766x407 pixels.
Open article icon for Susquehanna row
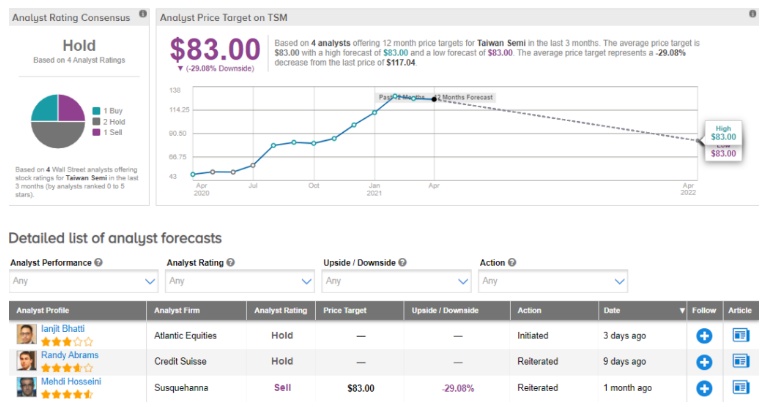[741, 388]
